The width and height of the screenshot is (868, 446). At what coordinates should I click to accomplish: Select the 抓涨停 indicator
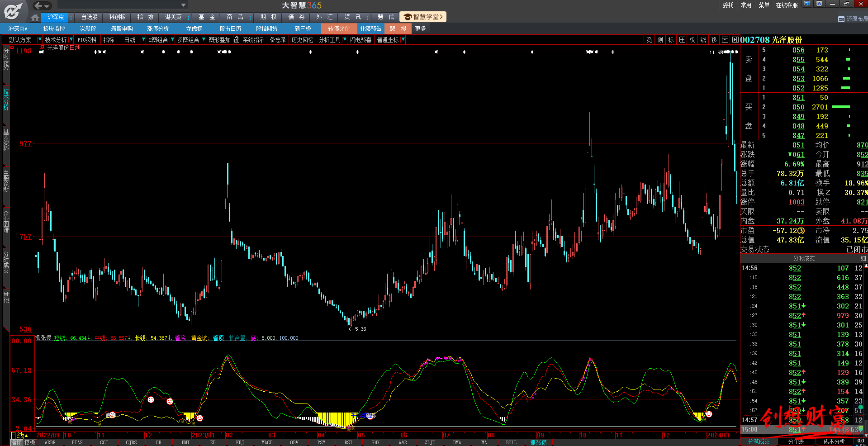tap(538, 442)
